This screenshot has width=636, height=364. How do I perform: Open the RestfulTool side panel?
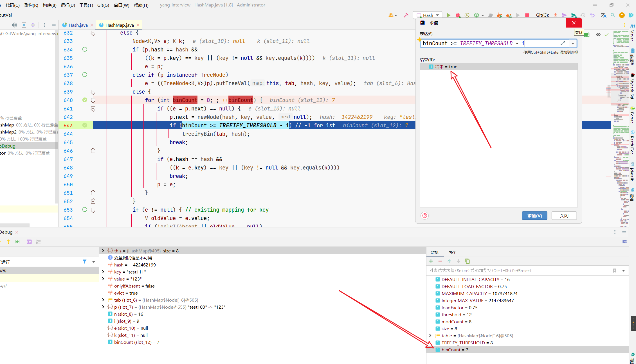(632, 143)
